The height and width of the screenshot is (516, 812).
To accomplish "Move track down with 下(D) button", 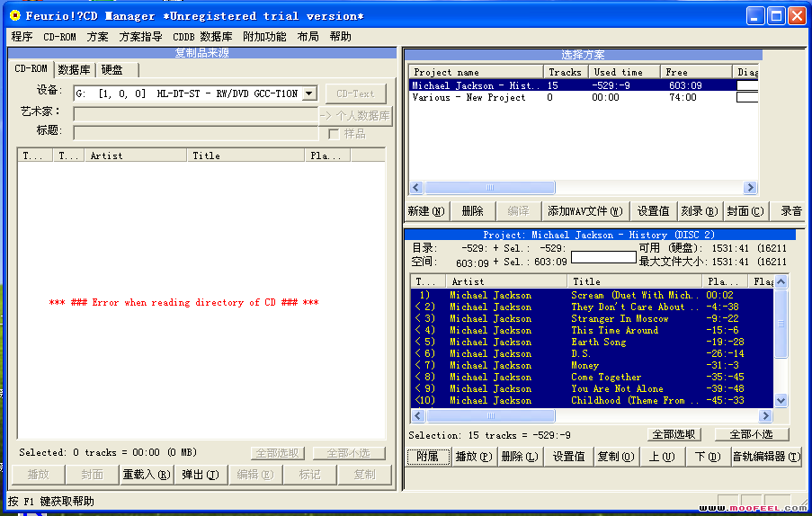I will click(708, 457).
